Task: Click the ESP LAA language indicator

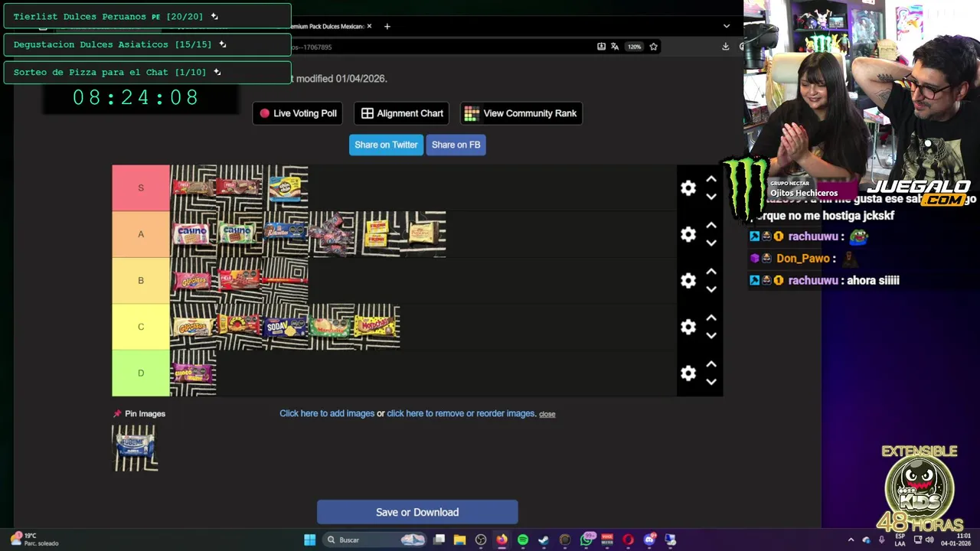Action: pos(900,540)
